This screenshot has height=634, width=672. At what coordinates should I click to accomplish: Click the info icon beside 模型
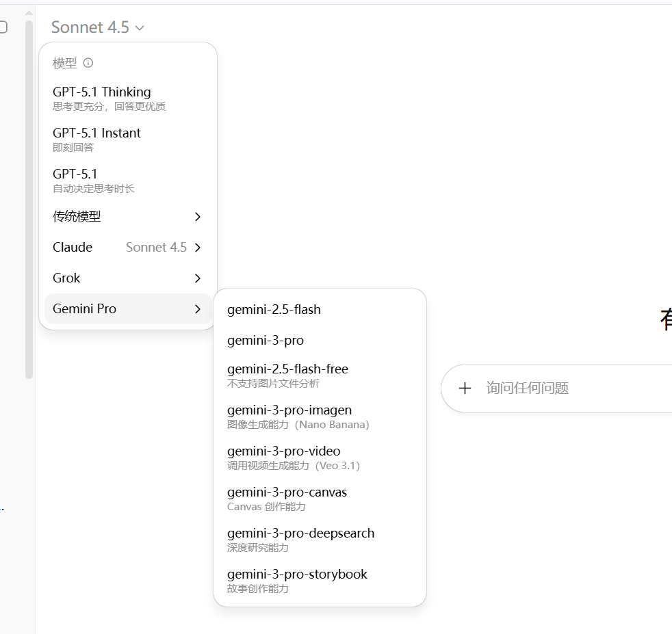coord(88,63)
